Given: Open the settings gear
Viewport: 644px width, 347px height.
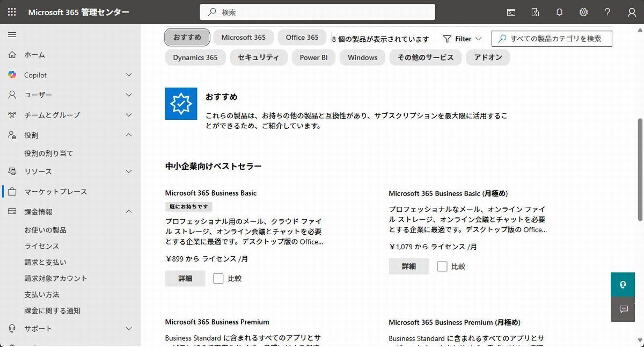Looking at the screenshot, I should pos(583,12).
